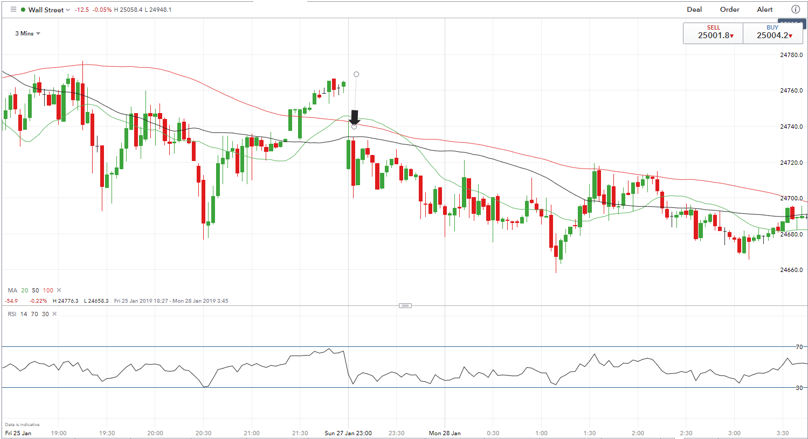
Task: Select the MA 20 period value
Action: pyautogui.click(x=25, y=291)
